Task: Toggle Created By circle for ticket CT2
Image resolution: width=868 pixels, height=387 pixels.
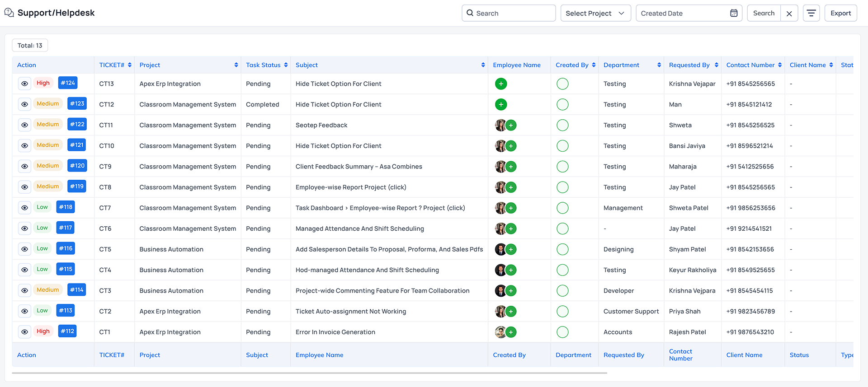Action: pos(562,312)
